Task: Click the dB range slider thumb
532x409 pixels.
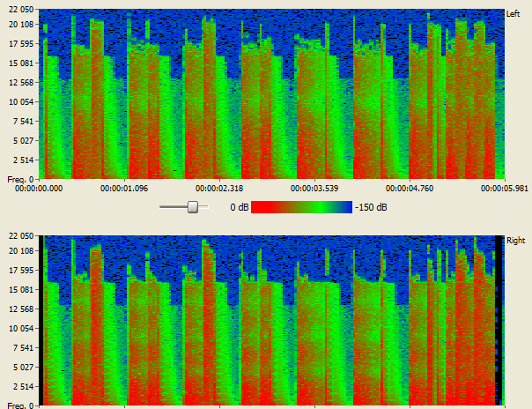Action: pos(192,206)
